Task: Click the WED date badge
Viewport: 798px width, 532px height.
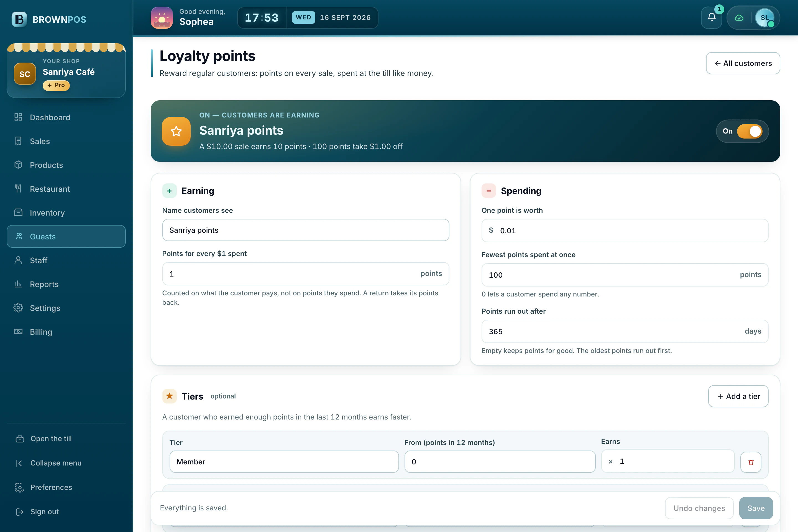Action: click(x=303, y=18)
